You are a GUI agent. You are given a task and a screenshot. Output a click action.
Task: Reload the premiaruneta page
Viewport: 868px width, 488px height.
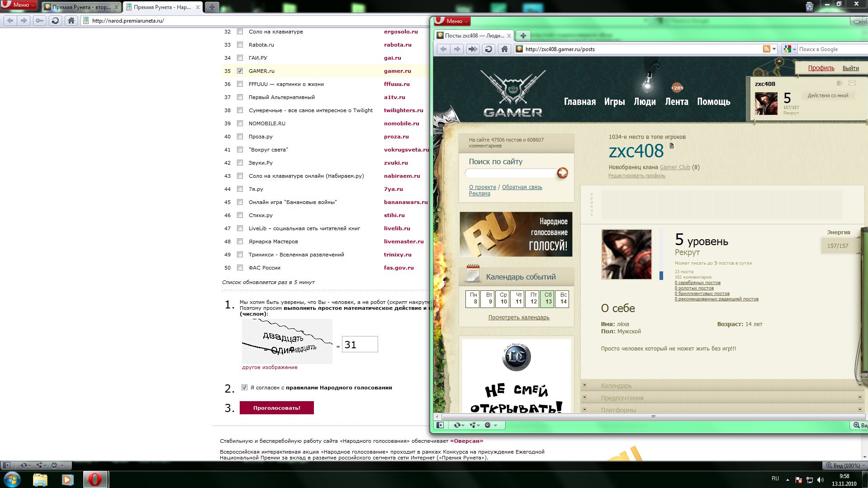55,20
